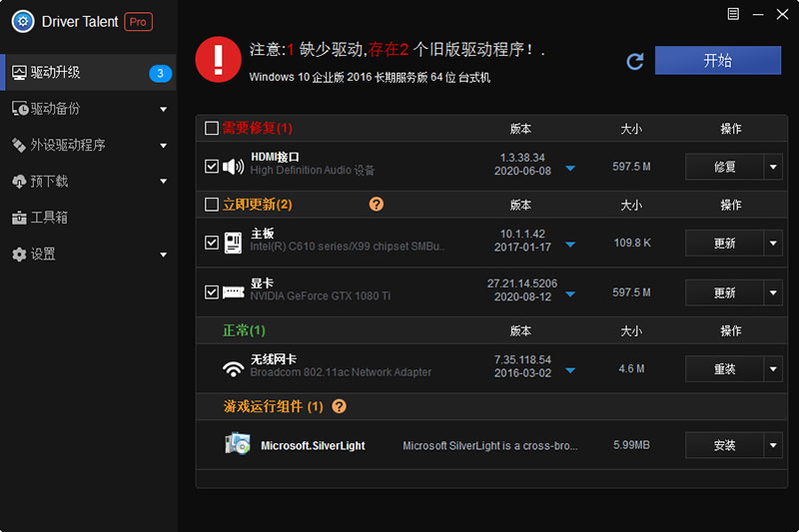Click the help icon next to 游戏运行组件
Image resolution: width=799 pixels, height=532 pixels.
[340, 407]
